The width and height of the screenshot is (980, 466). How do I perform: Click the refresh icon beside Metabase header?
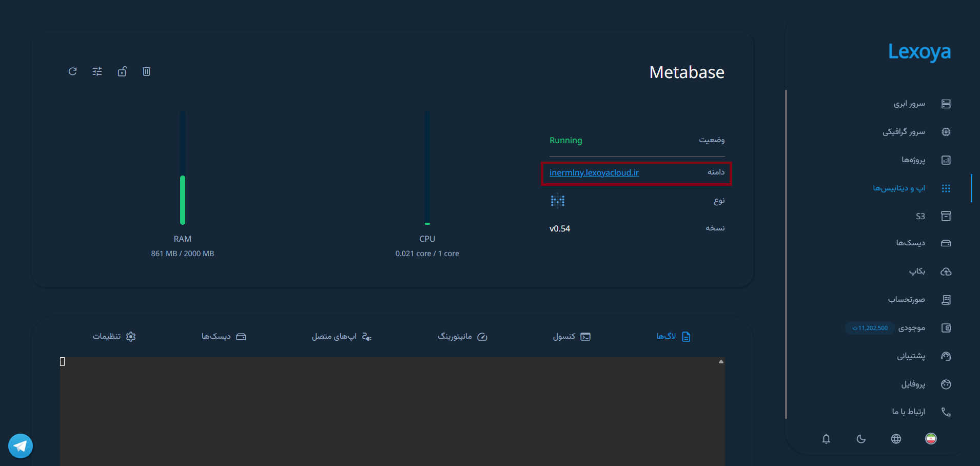(x=73, y=71)
